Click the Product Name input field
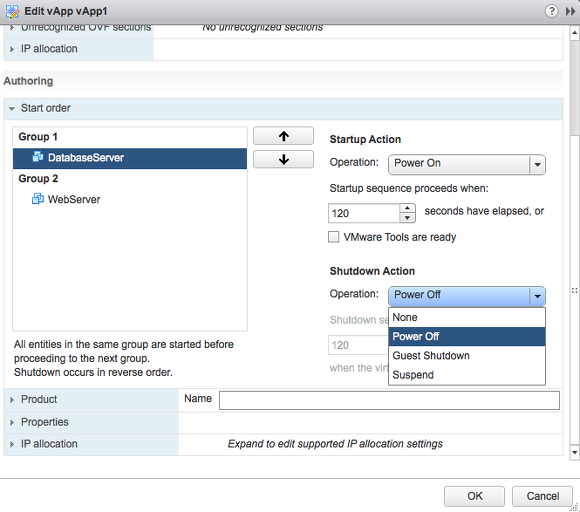 pos(389,400)
